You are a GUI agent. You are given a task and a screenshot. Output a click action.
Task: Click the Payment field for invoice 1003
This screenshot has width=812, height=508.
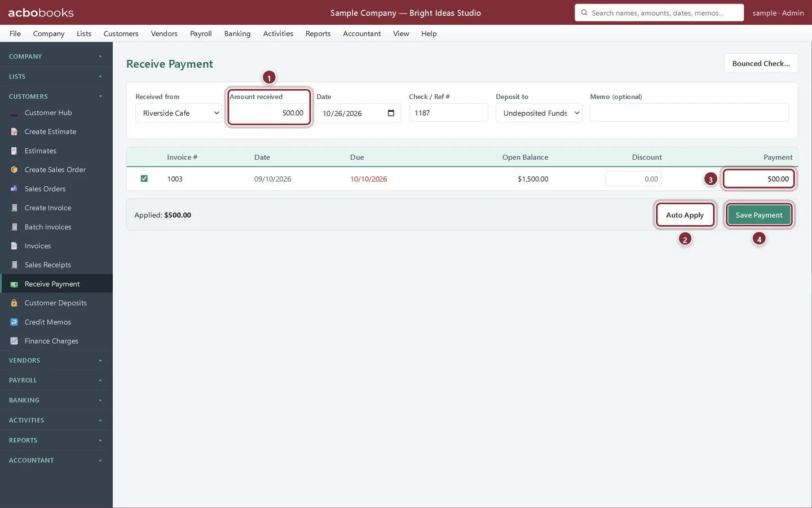click(x=759, y=179)
